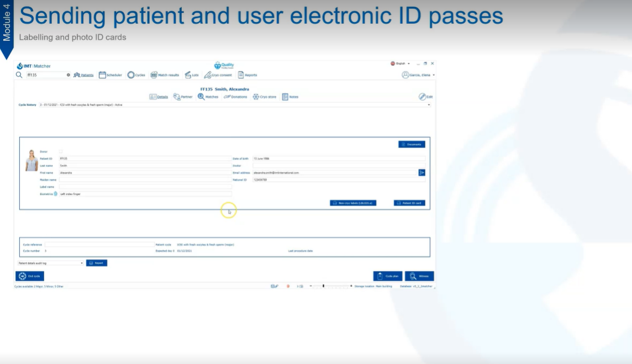Send email using the icon beside email address

pyautogui.click(x=422, y=173)
